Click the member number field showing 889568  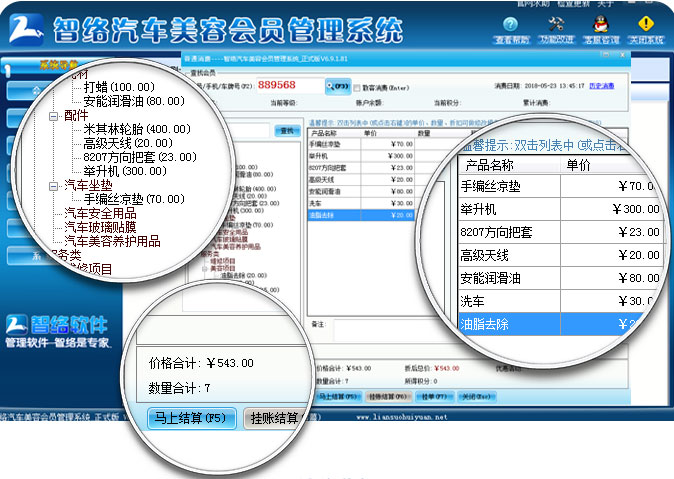[x=290, y=86]
